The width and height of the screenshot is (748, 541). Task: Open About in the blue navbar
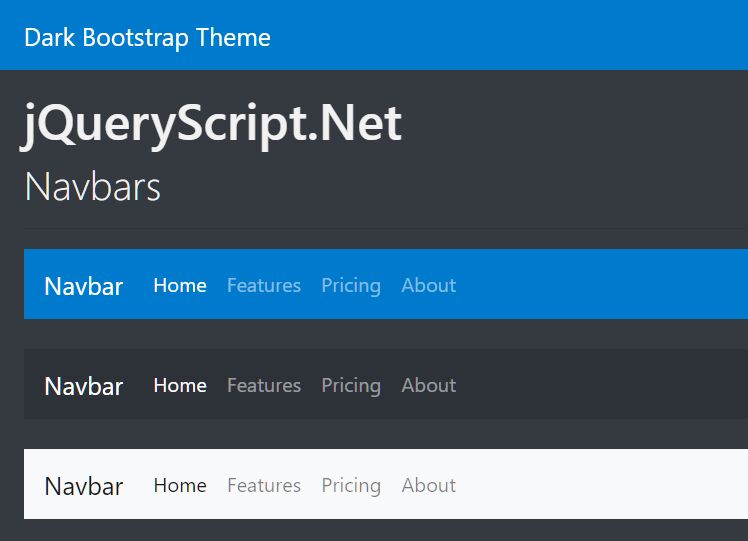click(428, 285)
